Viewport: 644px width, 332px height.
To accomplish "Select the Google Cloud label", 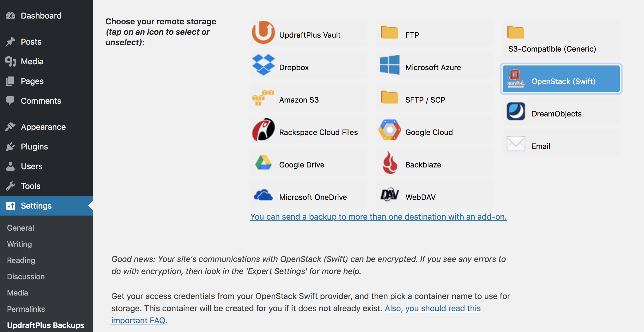I will [429, 132].
